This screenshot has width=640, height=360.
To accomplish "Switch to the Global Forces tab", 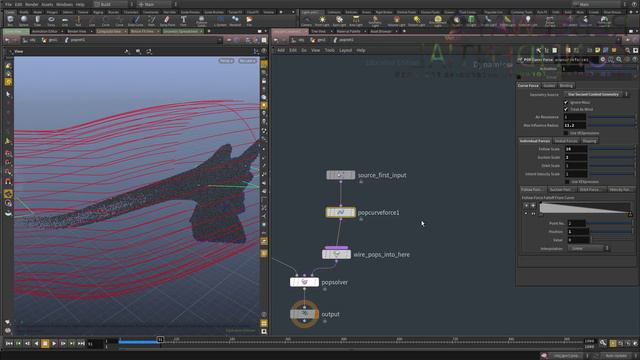I will [x=566, y=141].
